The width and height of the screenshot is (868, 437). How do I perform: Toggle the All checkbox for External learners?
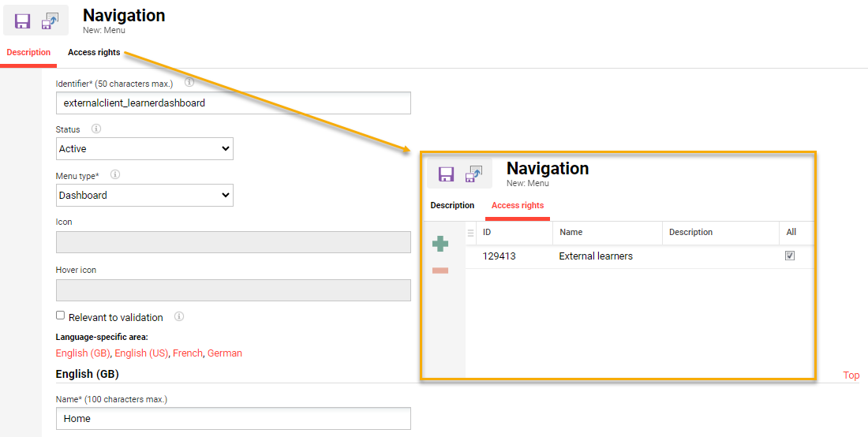pos(790,256)
